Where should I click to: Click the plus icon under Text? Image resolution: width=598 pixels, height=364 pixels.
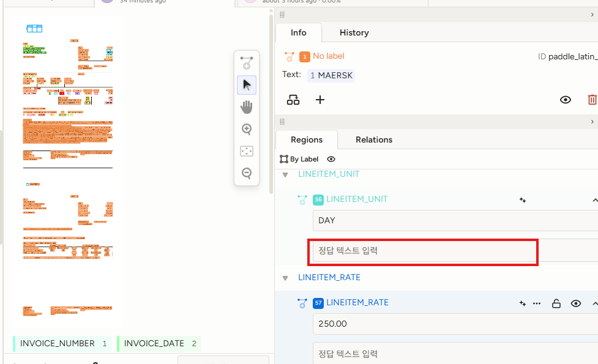point(320,100)
